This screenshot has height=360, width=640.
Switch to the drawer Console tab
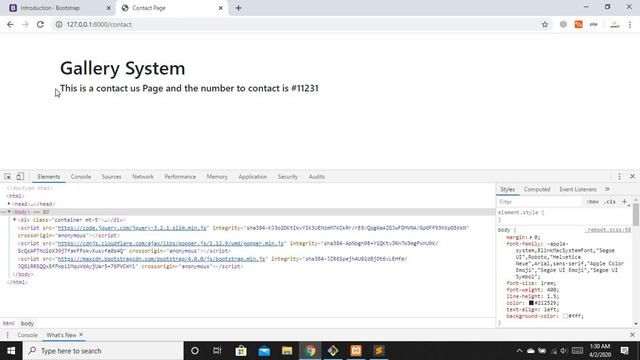[27, 335]
